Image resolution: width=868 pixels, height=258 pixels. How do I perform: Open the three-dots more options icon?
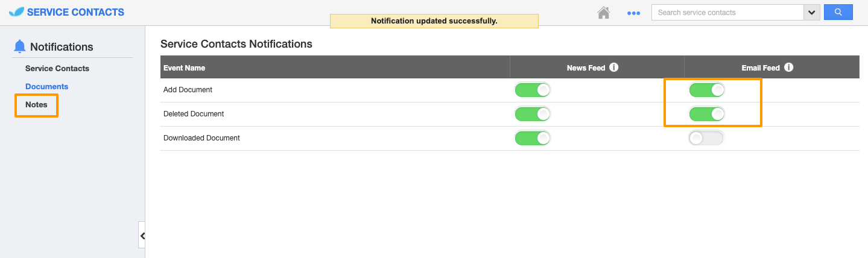pyautogui.click(x=633, y=13)
